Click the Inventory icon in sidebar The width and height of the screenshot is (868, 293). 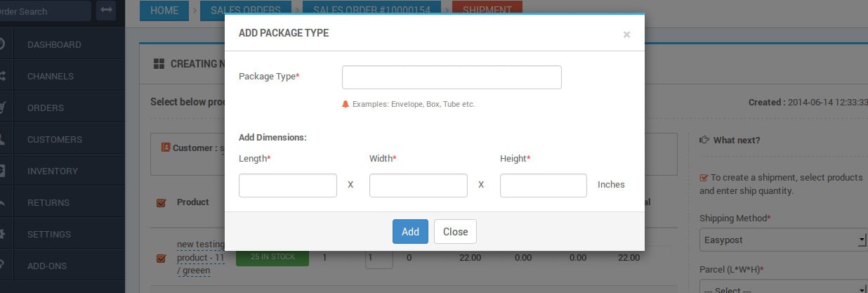[3, 171]
